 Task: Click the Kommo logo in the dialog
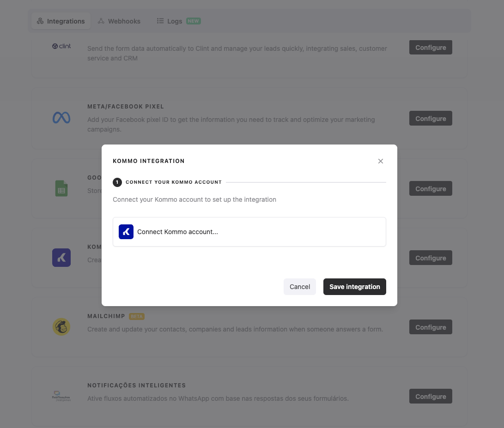126,232
